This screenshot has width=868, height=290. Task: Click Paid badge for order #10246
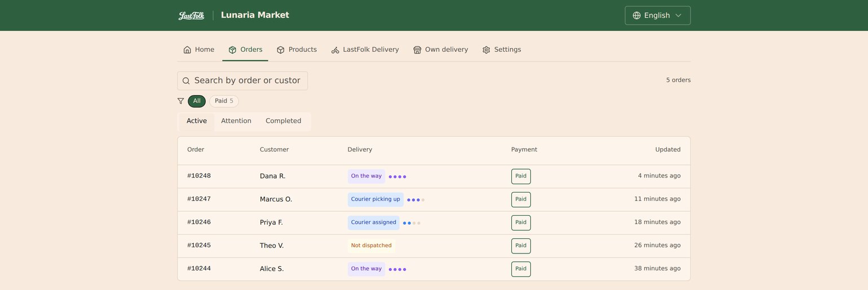pos(521,222)
